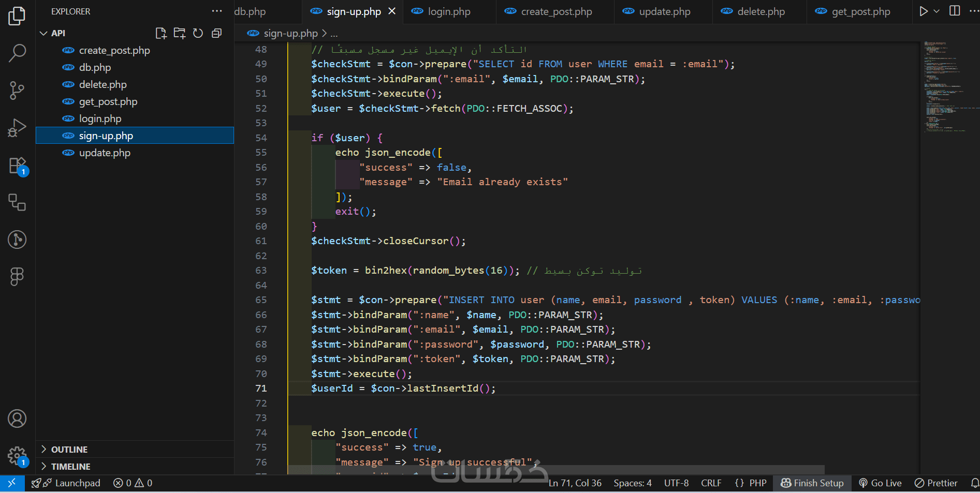This screenshot has width=980, height=493.
Task: Open db.php in the file tree
Action: click(x=135, y=67)
